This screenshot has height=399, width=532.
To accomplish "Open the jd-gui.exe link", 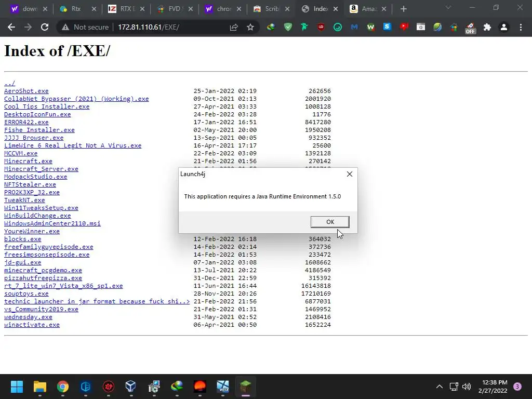I will click(23, 262).
